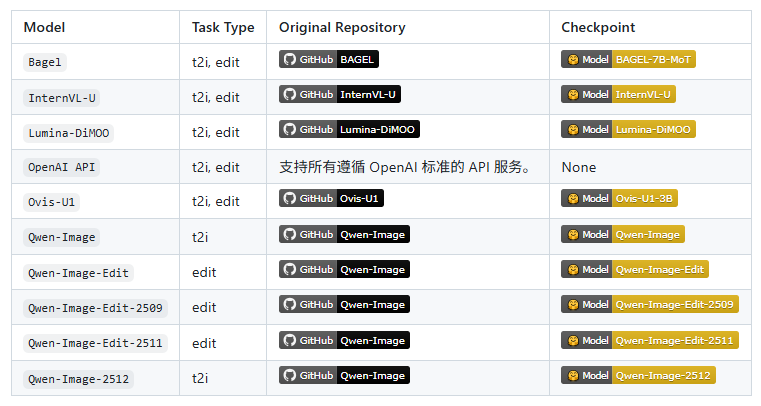Open the Qwen-Image-Edit-2509 model checkpoint badge

[650, 304]
